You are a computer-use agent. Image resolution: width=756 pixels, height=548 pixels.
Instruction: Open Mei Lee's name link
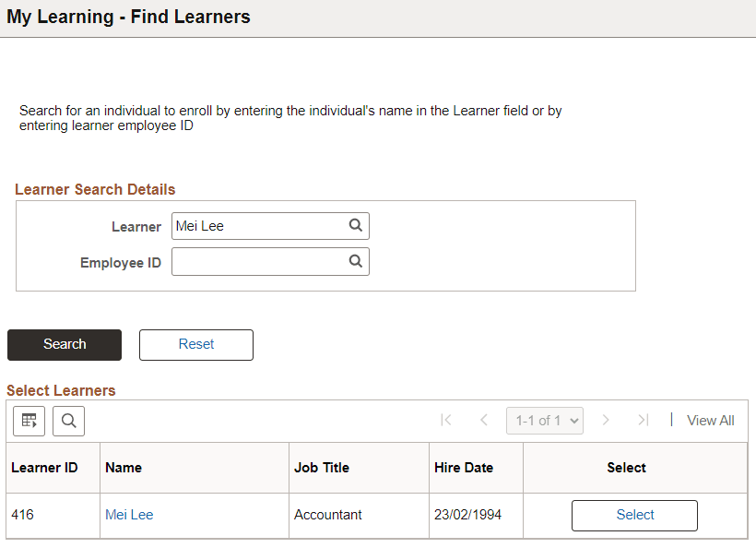pos(129,515)
